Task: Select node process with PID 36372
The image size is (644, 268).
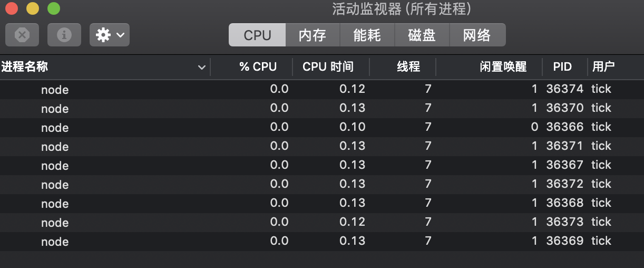Action: click(322, 185)
